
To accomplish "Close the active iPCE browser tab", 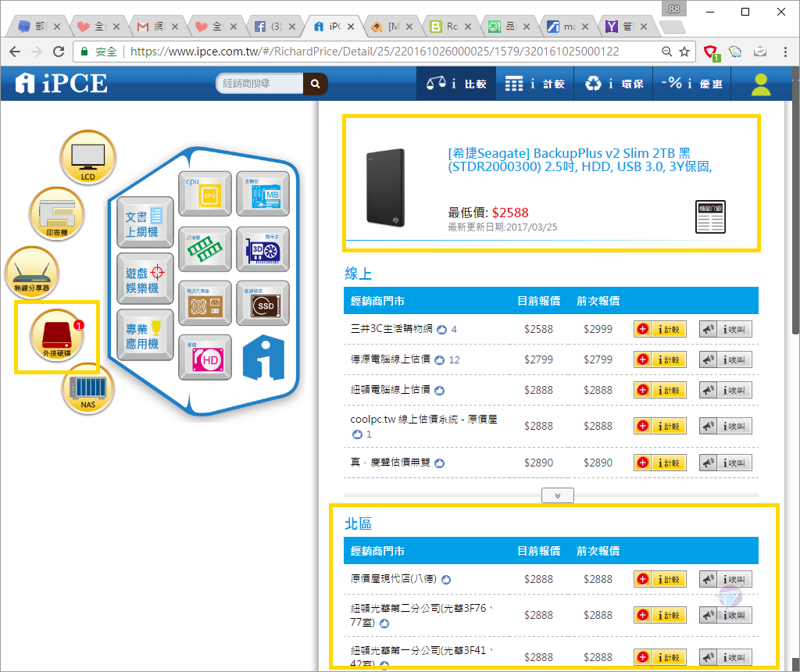I will pos(351,27).
